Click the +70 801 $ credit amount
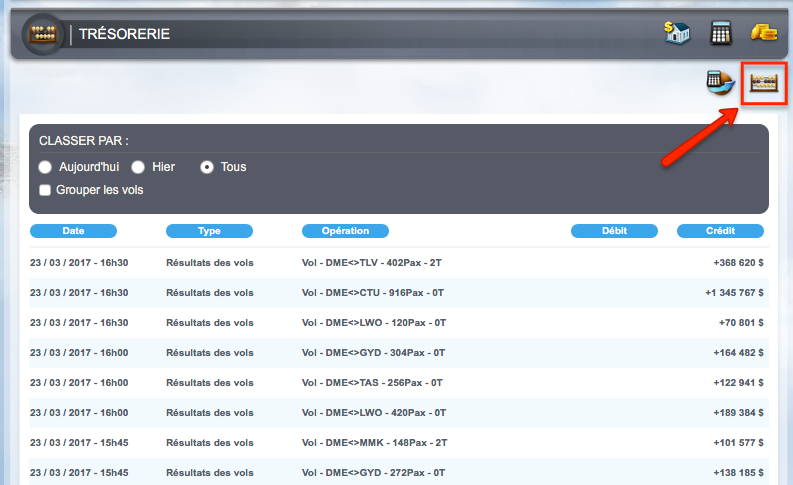The height and width of the screenshot is (485, 793). click(741, 323)
